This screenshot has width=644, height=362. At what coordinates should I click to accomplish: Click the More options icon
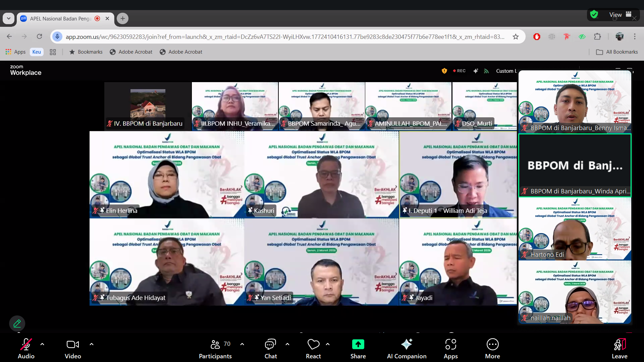click(x=492, y=345)
